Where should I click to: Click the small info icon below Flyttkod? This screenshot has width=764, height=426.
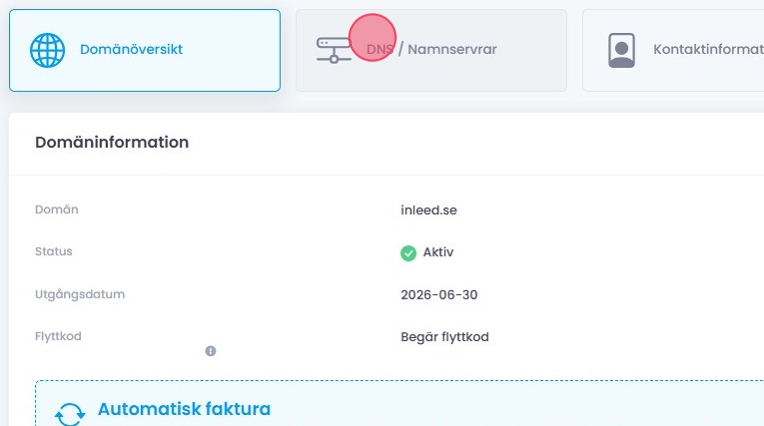point(211,351)
